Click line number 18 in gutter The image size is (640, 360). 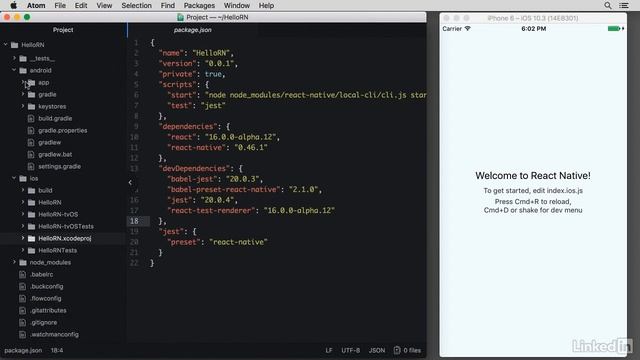[134, 221]
